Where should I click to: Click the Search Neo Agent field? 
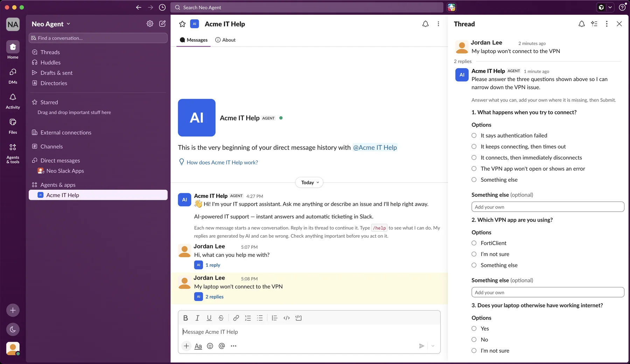pos(307,7)
